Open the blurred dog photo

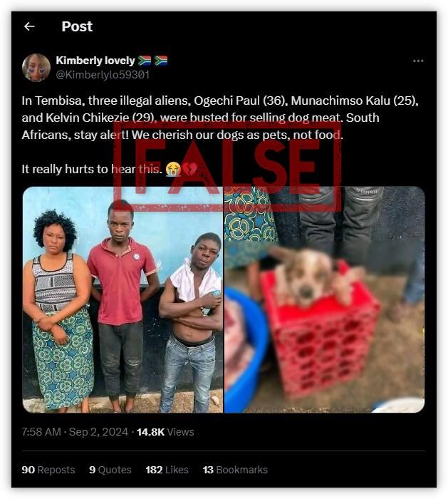(325, 300)
